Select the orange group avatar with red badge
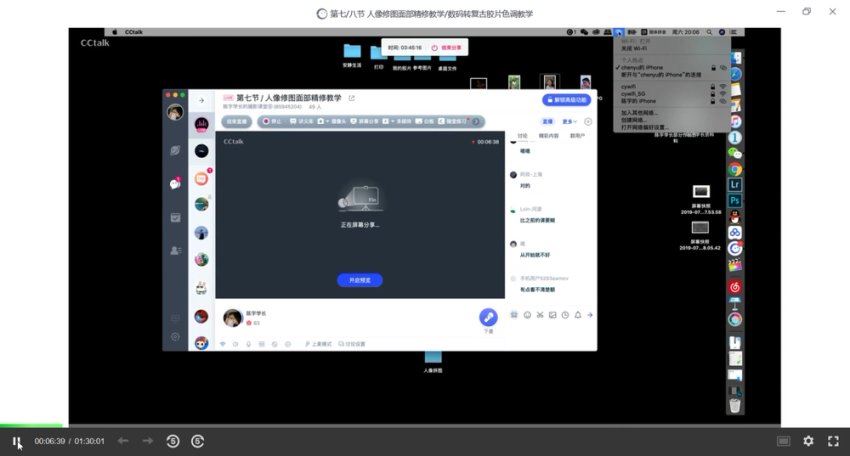This screenshot has width=850, height=456. pos(202,178)
